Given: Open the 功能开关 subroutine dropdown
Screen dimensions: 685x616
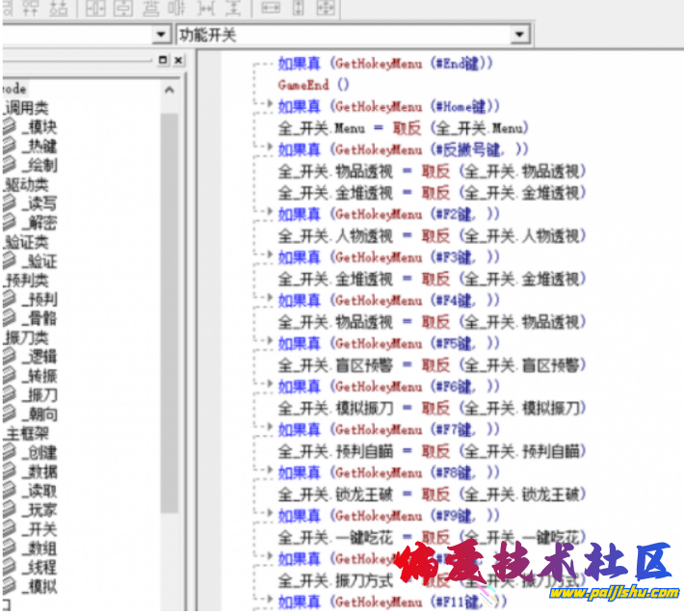Looking at the screenshot, I should tap(520, 36).
